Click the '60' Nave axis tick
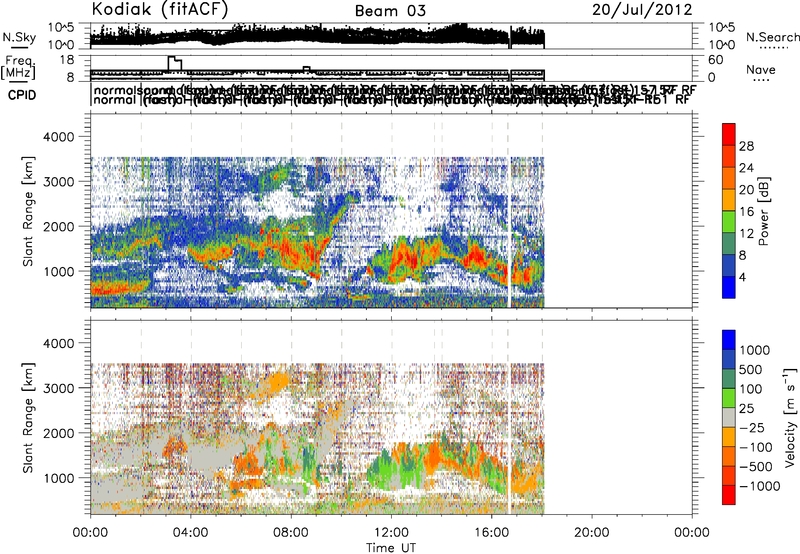This screenshot has height=554, width=800. 715,60
